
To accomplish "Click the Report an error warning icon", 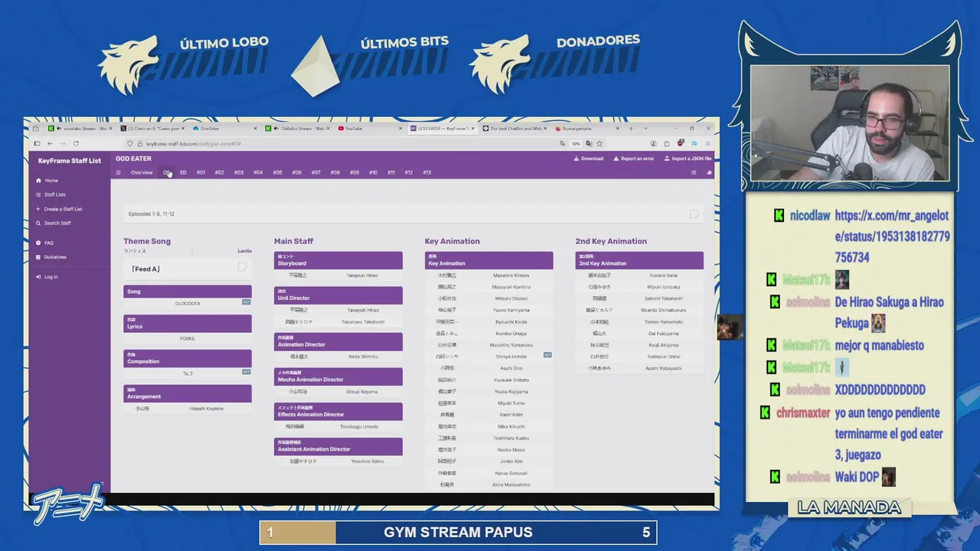I will (615, 158).
